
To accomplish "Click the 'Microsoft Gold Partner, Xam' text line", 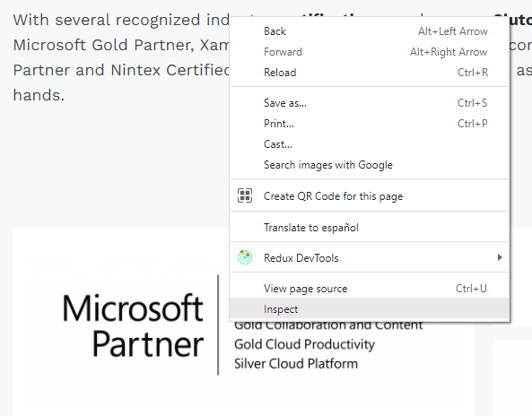I will (121, 45).
